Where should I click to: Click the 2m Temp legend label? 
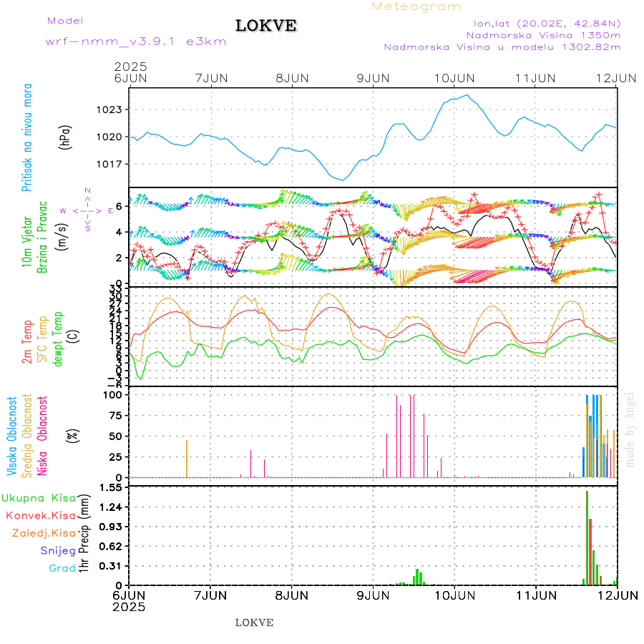(27, 342)
